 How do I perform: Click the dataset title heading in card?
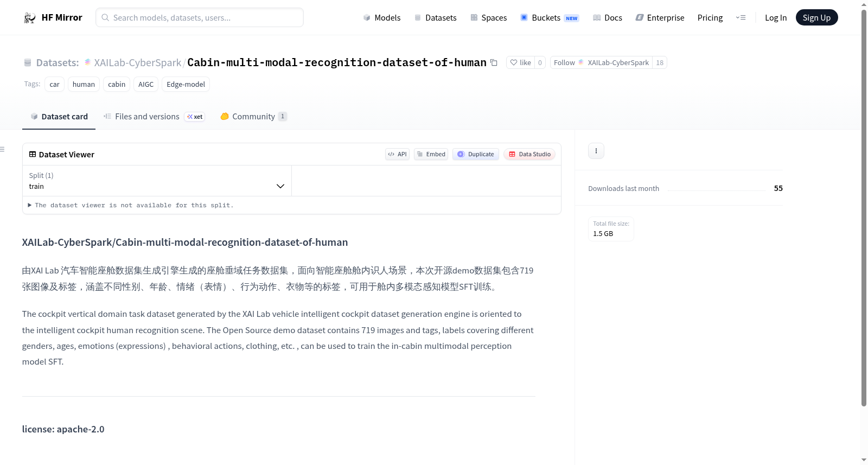pyautogui.click(x=185, y=243)
